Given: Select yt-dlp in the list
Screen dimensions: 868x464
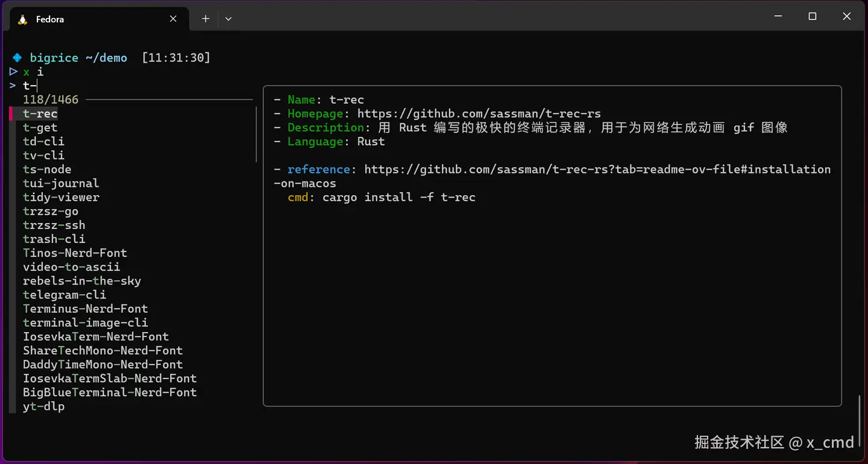Looking at the screenshot, I should [43, 406].
